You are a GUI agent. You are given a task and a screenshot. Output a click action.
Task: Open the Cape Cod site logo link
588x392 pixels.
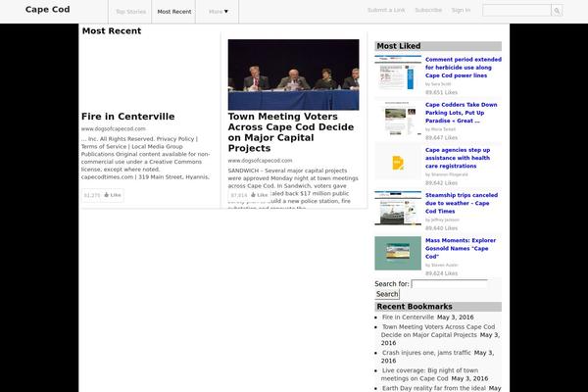(48, 10)
